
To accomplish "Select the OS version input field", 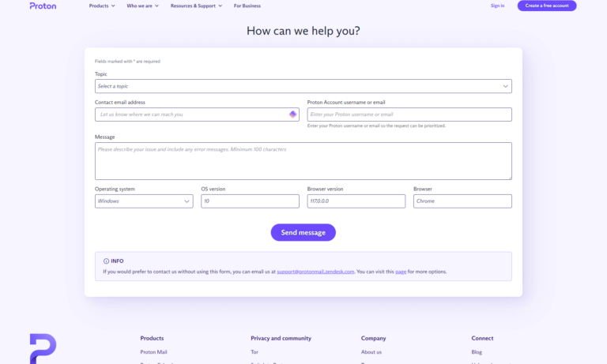I will [250, 201].
